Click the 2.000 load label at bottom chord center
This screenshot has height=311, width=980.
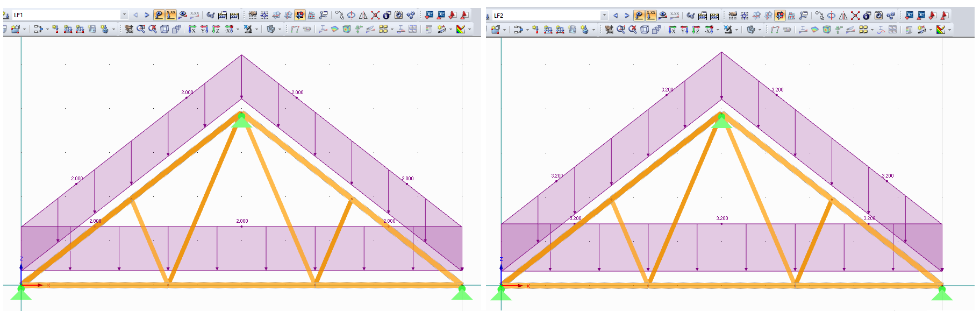tap(242, 221)
